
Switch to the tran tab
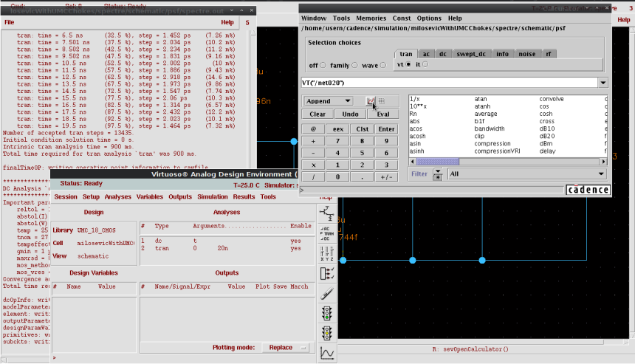(x=406, y=54)
